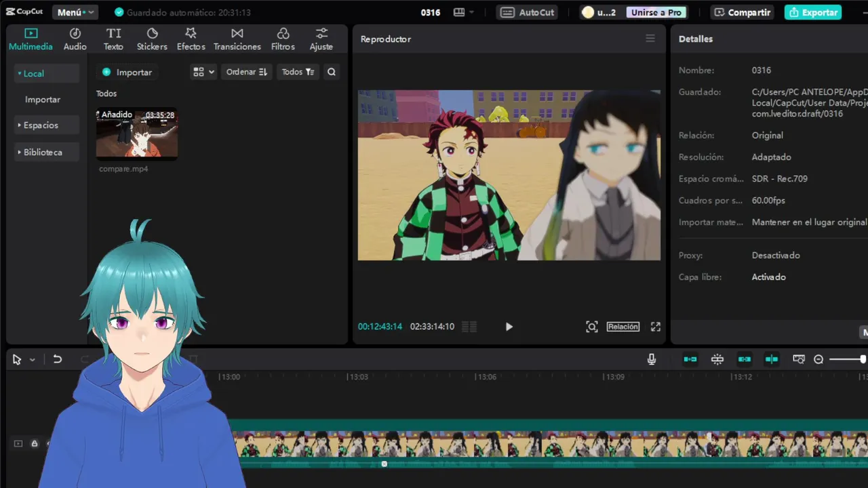
Task: Toggle the main track magnet icon
Action: pyautogui.click(x=690, y=359)
